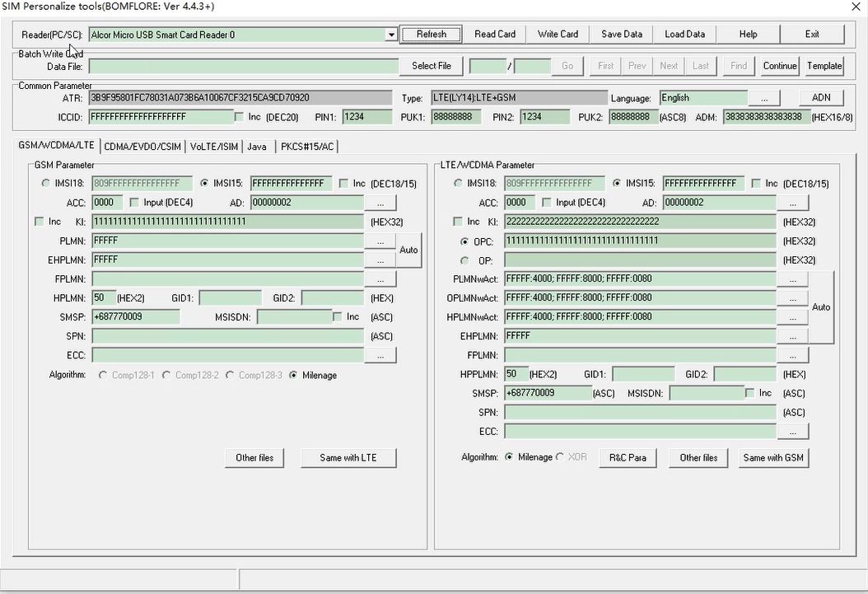Click the Refresh button

coord(432,35)
